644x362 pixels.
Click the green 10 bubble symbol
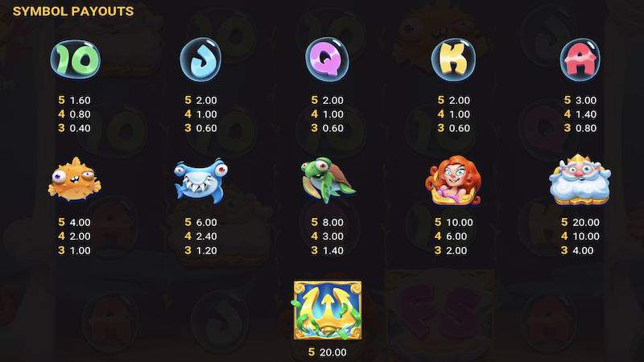tap(75, 60)
